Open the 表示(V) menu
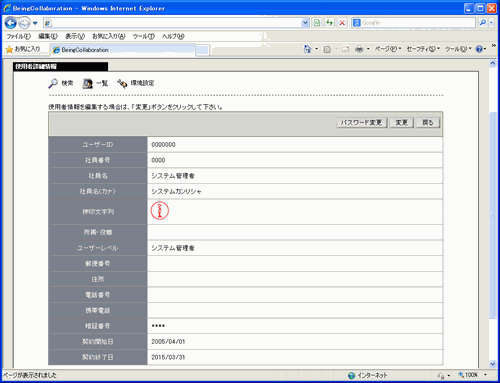The width and height of the screenshot is (500, 383). pyautogui.click(x=75, y=36)
